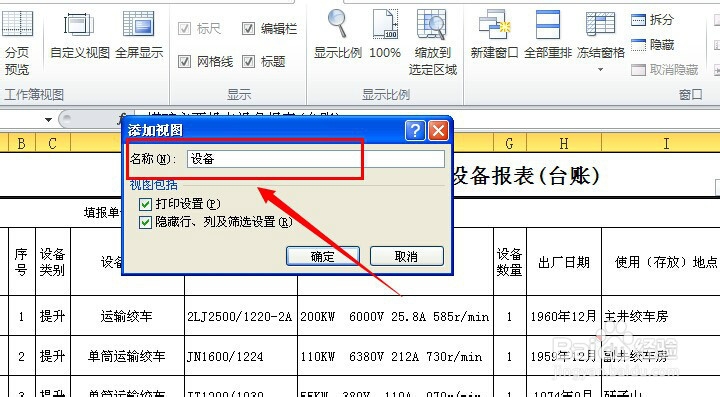This screenshot has height=397, width=720.
Task: Open Page Break Preview view
Action: (17, 43)
